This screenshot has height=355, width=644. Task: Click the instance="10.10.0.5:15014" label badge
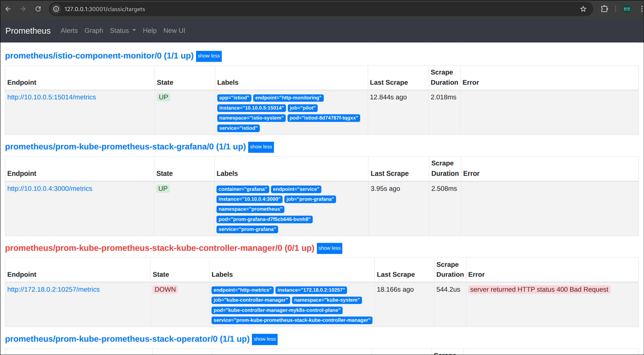[x=252, y=108]
